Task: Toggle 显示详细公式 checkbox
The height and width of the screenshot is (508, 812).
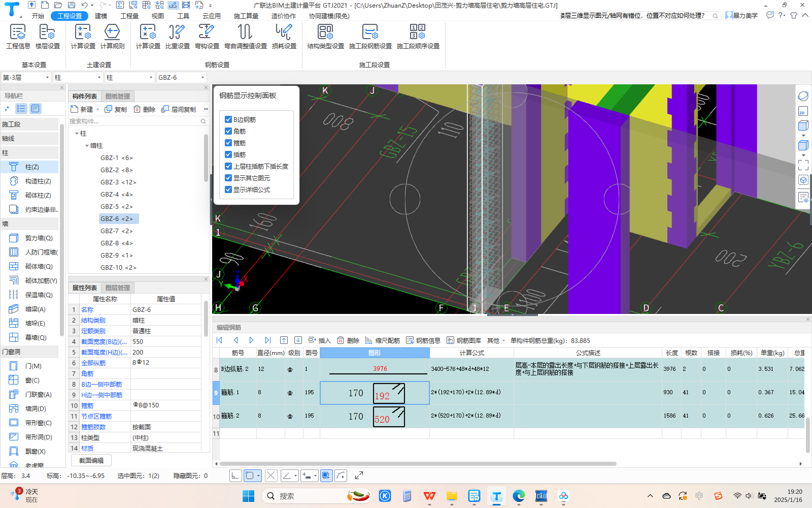Action: (x=228, y=190)
